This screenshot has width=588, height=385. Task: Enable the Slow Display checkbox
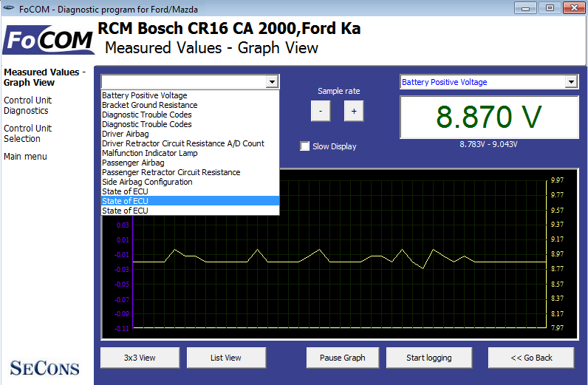tap(305, 146)
